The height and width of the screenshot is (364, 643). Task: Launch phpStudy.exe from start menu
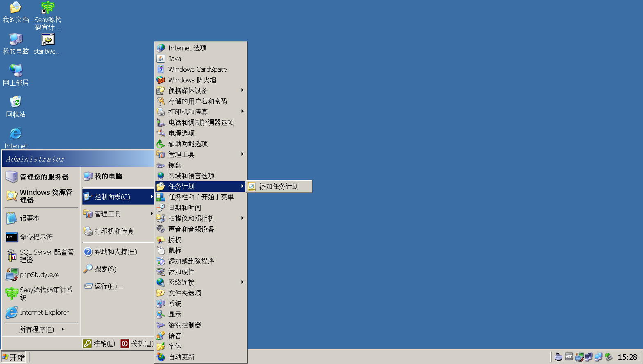point(41,275)
